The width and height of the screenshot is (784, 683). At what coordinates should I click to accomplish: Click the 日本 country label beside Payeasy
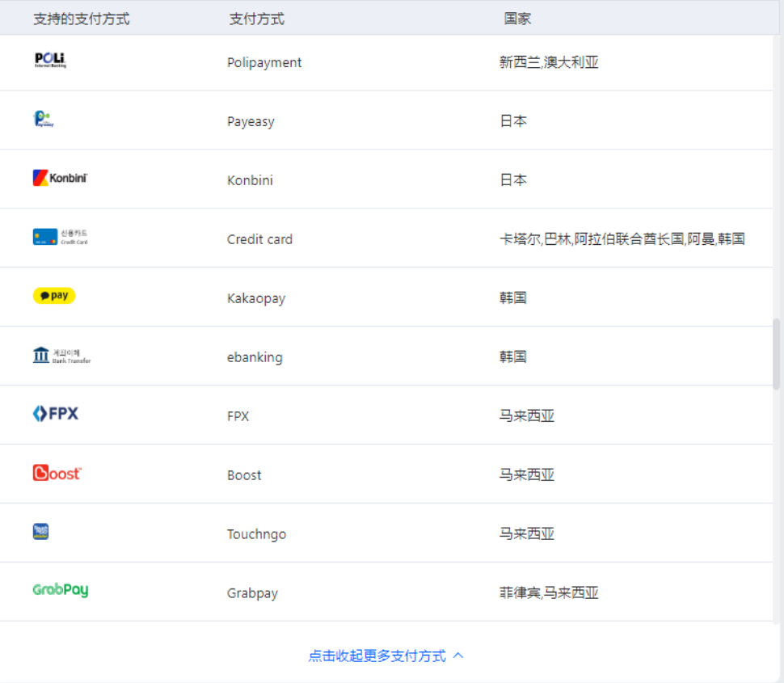click(513, 120)
